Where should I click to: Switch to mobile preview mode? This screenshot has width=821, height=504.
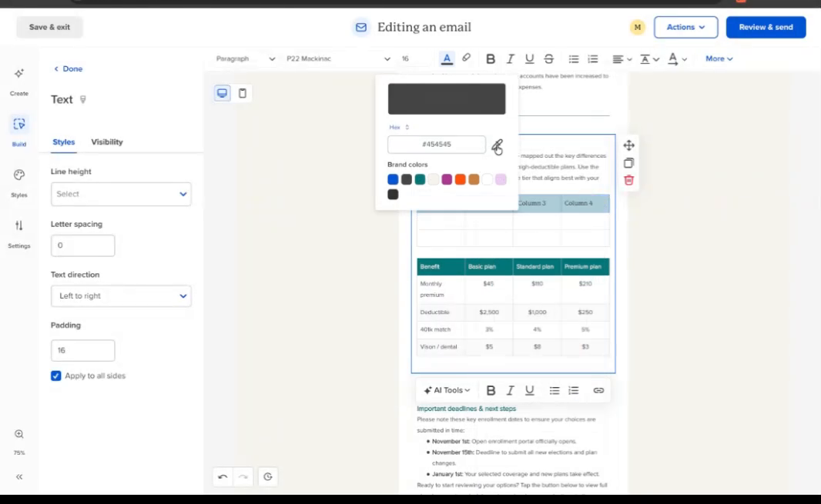pos(243,93)
